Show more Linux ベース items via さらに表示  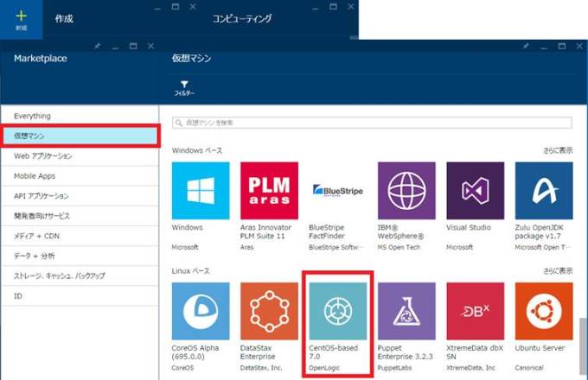[558, 270]
